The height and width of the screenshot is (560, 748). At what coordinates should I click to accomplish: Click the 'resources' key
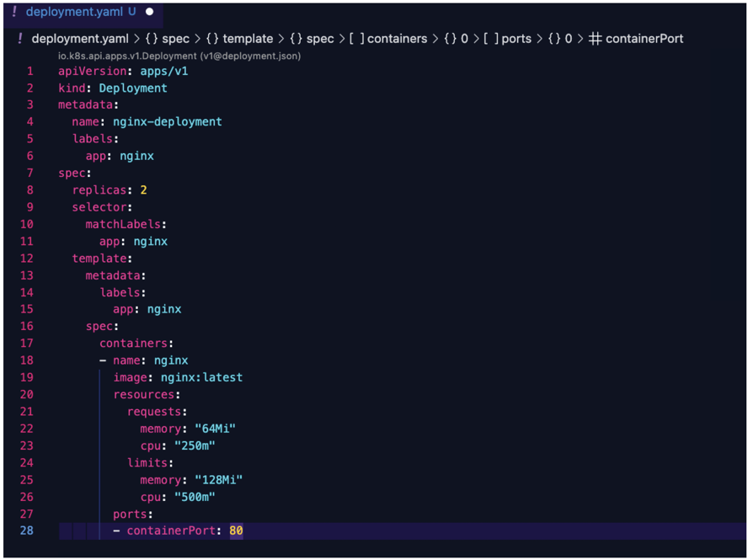pyautogui.click(x=144, y=394)
